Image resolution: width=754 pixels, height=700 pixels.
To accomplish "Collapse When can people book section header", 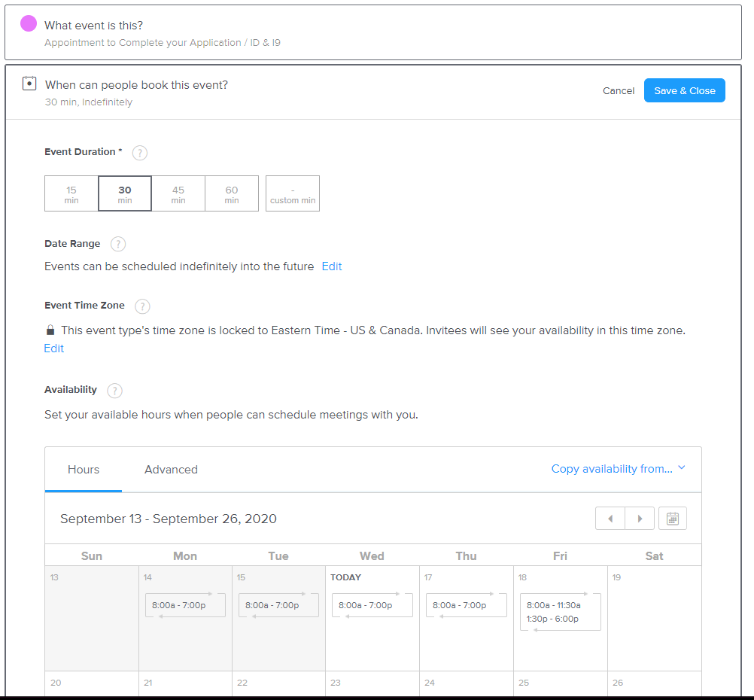I will pyautogui.click(x=373, y=92).
